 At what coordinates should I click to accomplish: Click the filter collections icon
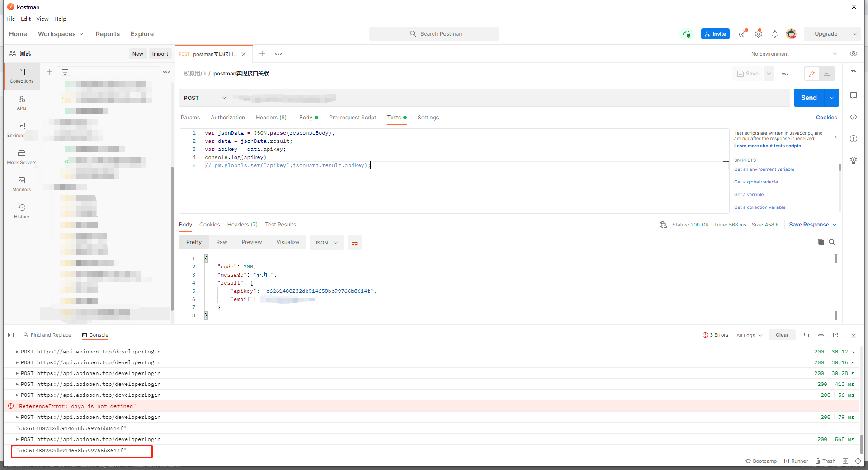tap(65, 72)
